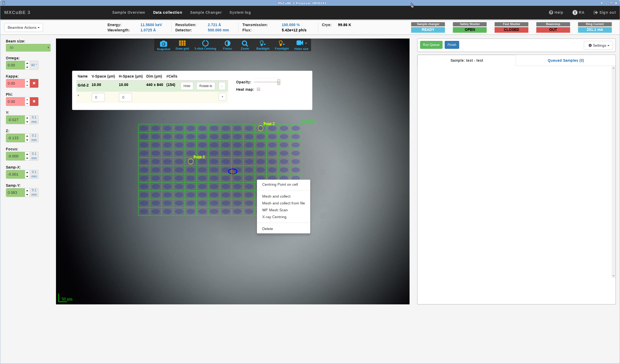
Task: Click Hide button for Grid-2
Action: pyautogui.click(x=187, y=86)
